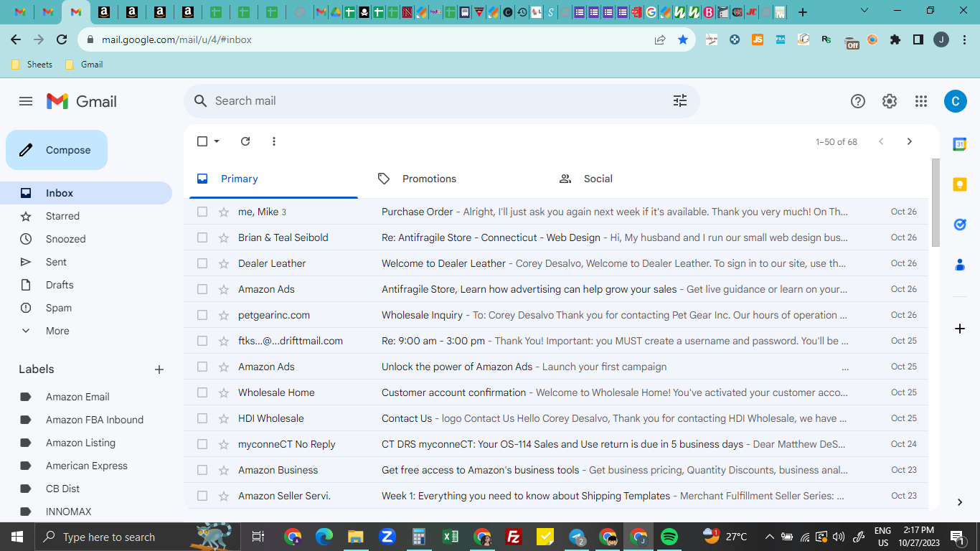Open Gmail Settings gear icon
The width and height of the screenshot is (980, 551).
[x=890, y=101]
